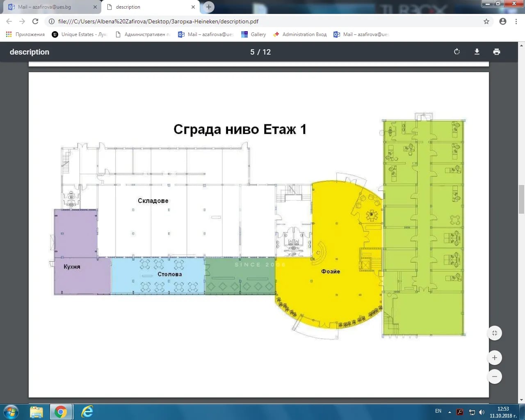Click EN language indicator in tray

click(x=438, y=411)
